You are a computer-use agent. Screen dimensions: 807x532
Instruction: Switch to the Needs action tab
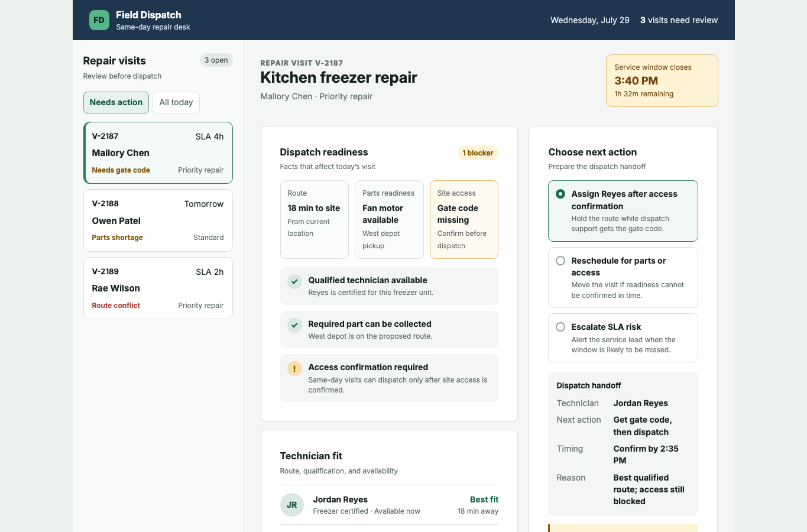pyautogui.click(x=116, y=102)
